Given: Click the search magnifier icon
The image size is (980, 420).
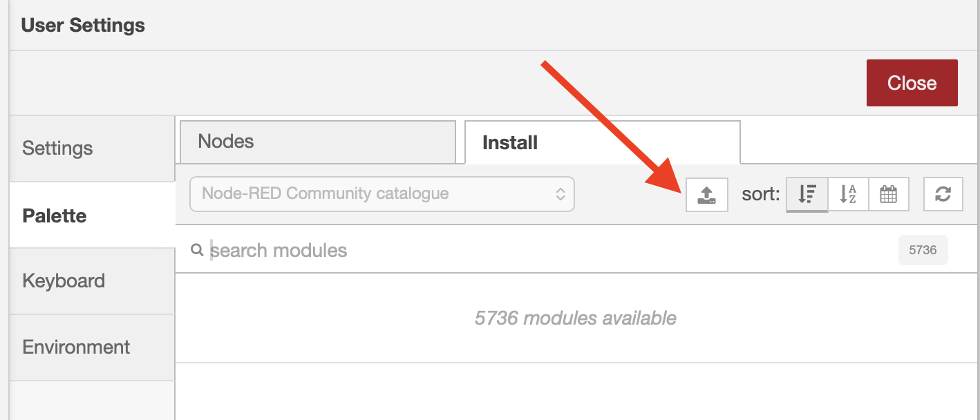Looking at the screenshot, I should click(197, 250).
